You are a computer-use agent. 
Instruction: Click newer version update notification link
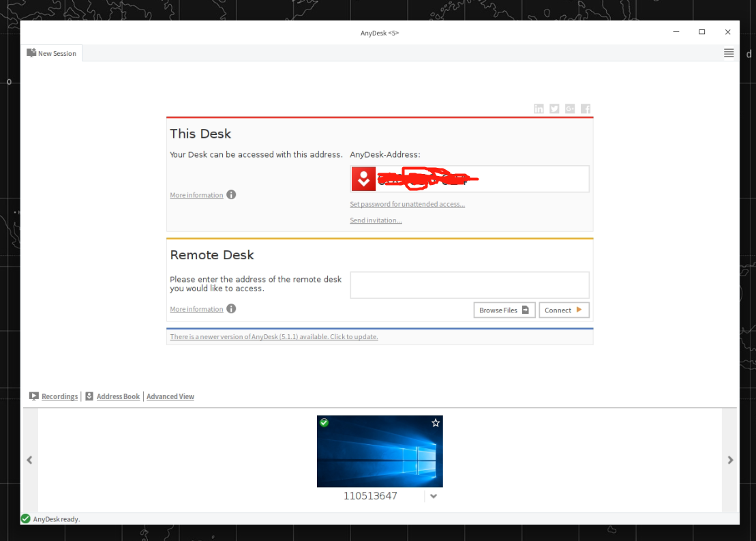click(274, 337)
